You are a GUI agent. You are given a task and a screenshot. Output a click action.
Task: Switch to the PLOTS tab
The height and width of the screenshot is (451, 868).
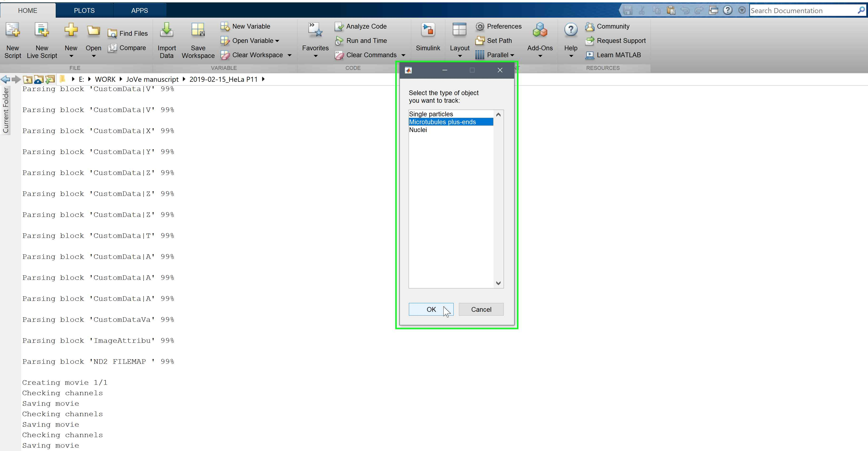point(84,10)
